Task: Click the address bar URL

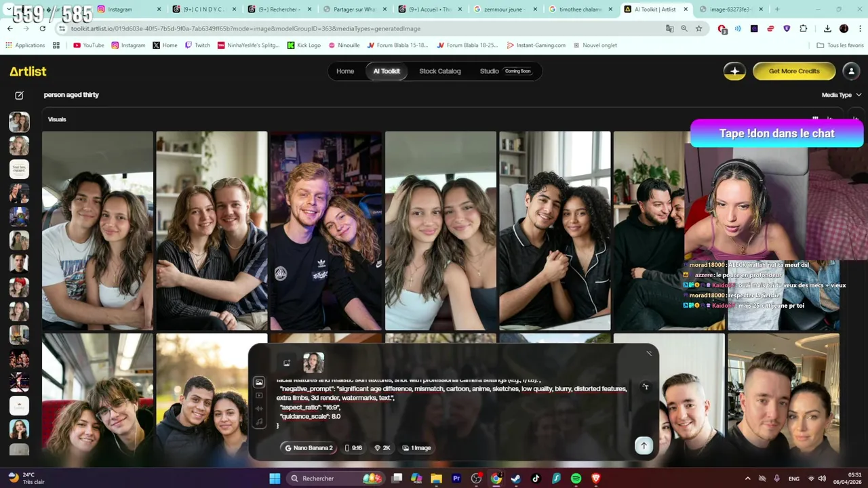Action: [245, 28]
